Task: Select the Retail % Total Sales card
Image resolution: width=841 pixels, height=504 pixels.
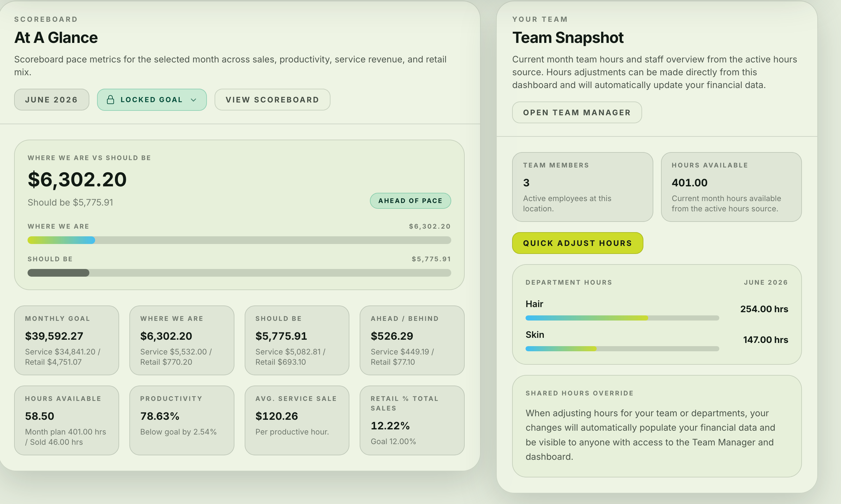Action: click(412, 420)
